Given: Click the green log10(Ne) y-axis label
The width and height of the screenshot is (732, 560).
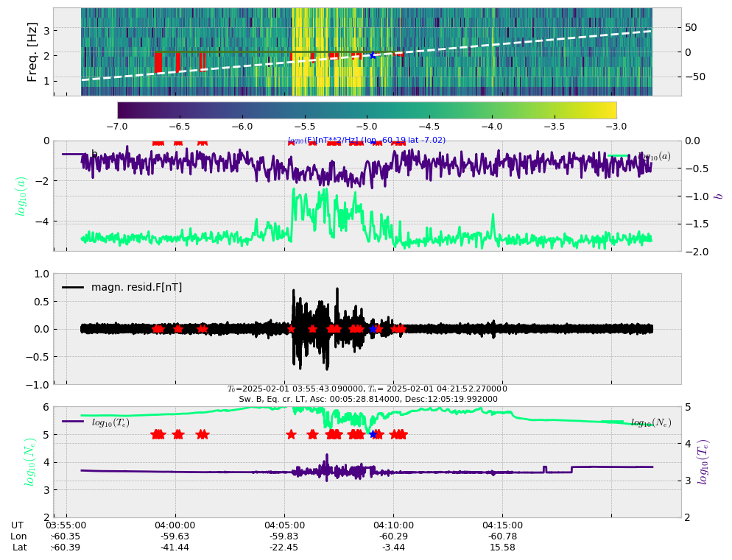Looking at the screenshot, I should point(30,462).
